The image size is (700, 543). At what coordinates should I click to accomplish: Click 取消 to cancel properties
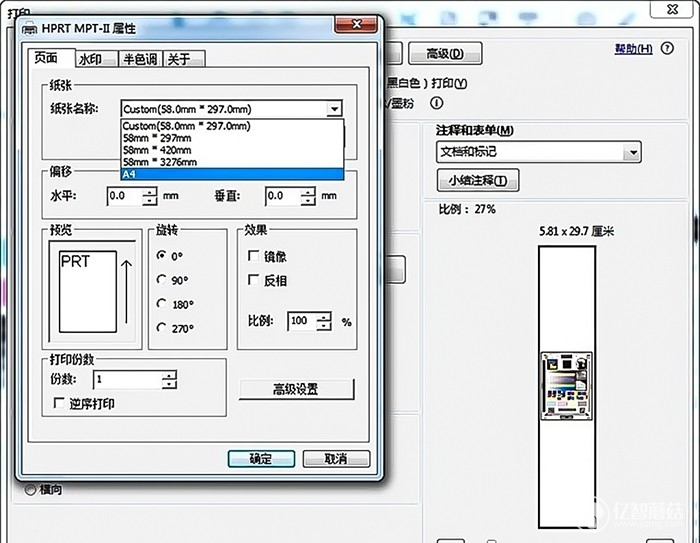tap(336, 459)
